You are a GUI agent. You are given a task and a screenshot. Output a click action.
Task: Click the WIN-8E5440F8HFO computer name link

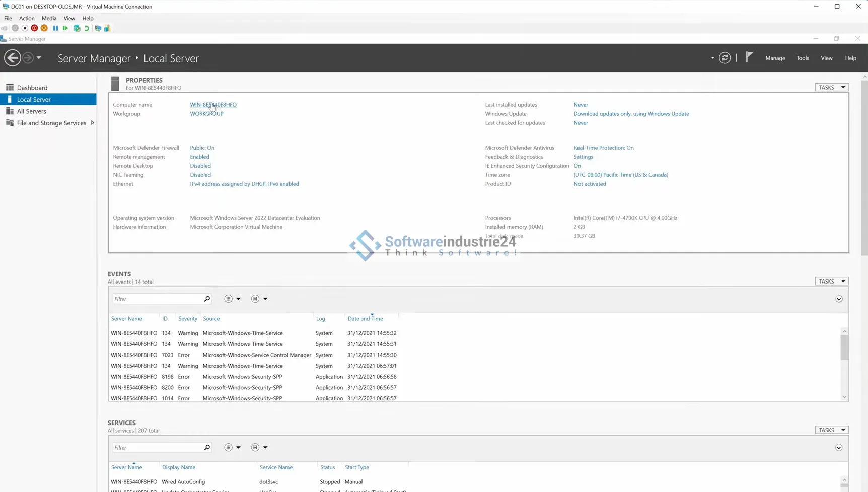click(213, 105)
